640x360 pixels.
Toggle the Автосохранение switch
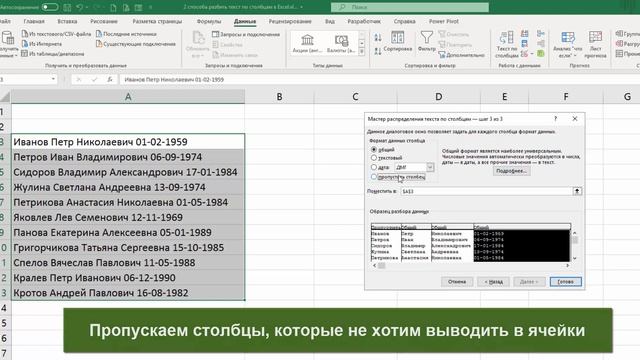tap(50, 7)
